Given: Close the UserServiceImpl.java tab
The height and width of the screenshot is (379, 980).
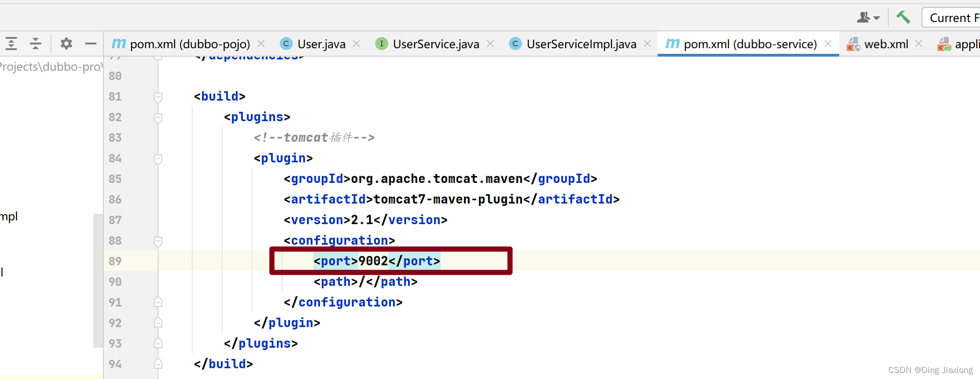Looking at the screenshot, I should pos(647,44).
